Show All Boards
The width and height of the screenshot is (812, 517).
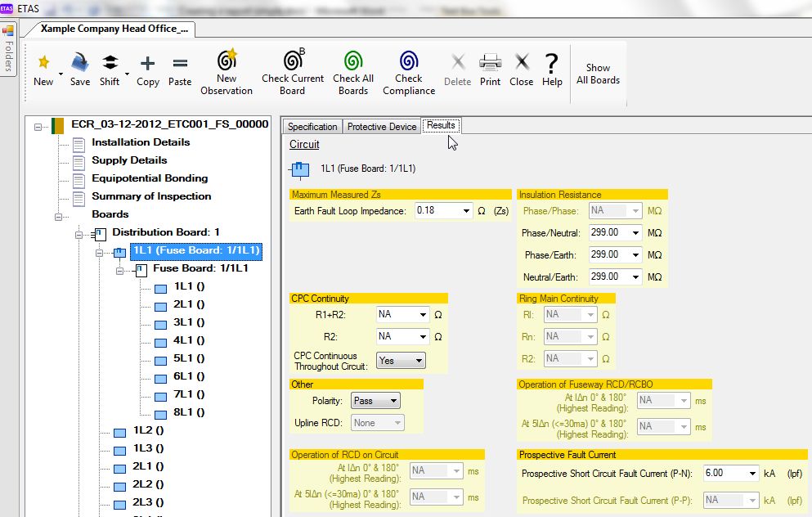click(x=598, y=74)
